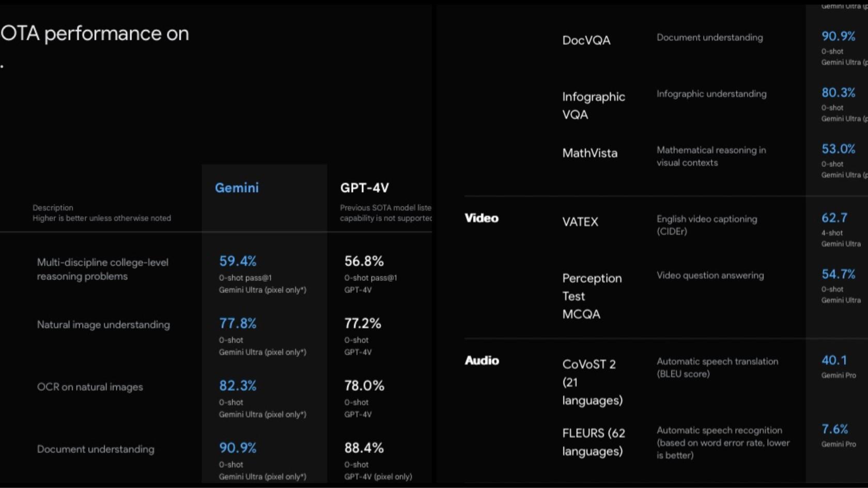Screen dimensions: 868x488
Task: Click the 77.8% Gemini score
Action: [x=238, y=324]
